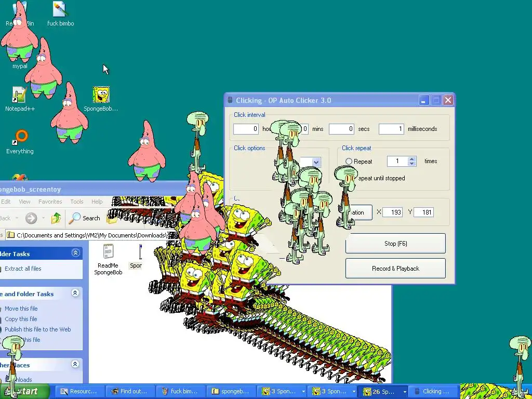The height and width of the screenshot is (399, 532).
Task: Open the fuck bimbo desktop icon
Action: [60, 14]
